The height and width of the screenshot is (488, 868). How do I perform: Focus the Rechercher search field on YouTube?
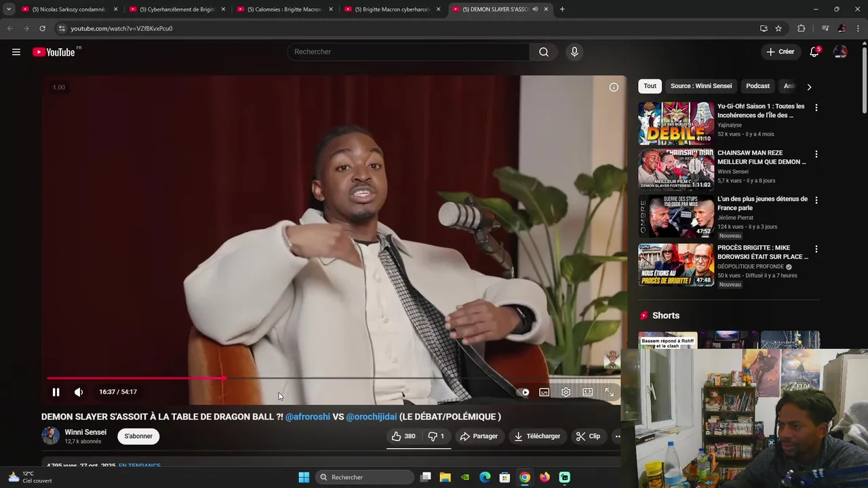(409, 52)
